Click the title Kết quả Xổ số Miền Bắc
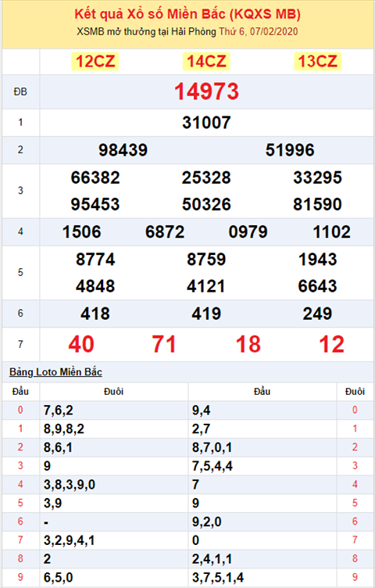Viewport: 375px width, 588px height. pos(150,14)
